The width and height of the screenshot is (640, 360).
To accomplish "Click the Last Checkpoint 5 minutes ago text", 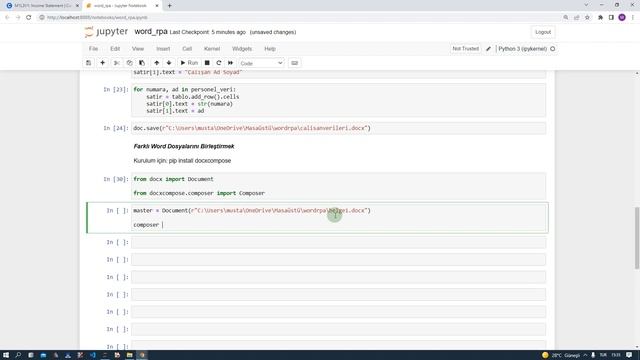I will click(208, 32).
